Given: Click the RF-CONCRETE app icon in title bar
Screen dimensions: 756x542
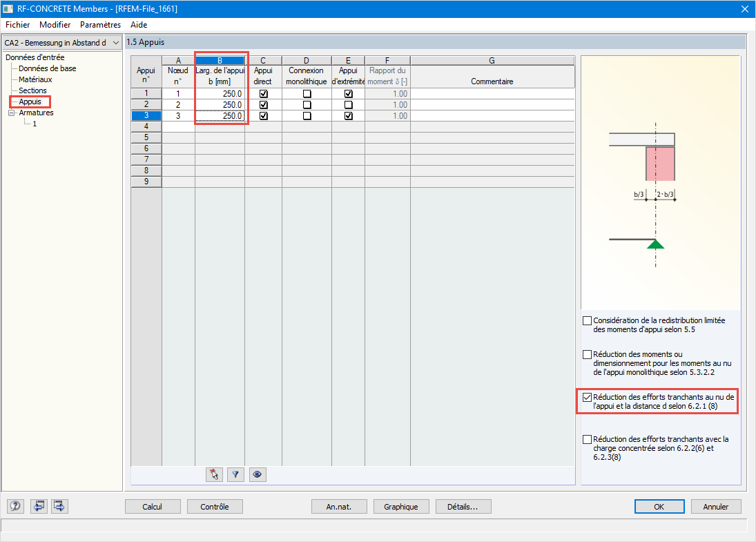Looking at the screenshot, I should pos(8,9).
